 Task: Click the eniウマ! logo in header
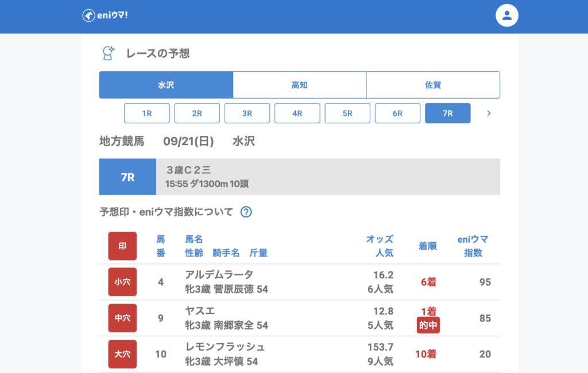pos(105,15)
